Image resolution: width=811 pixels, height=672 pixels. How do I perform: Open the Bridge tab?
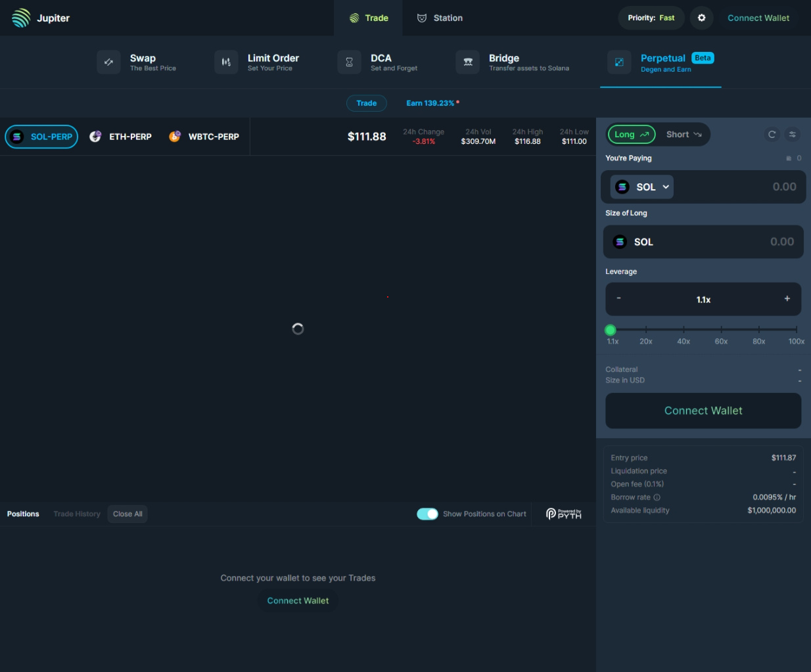513,62
